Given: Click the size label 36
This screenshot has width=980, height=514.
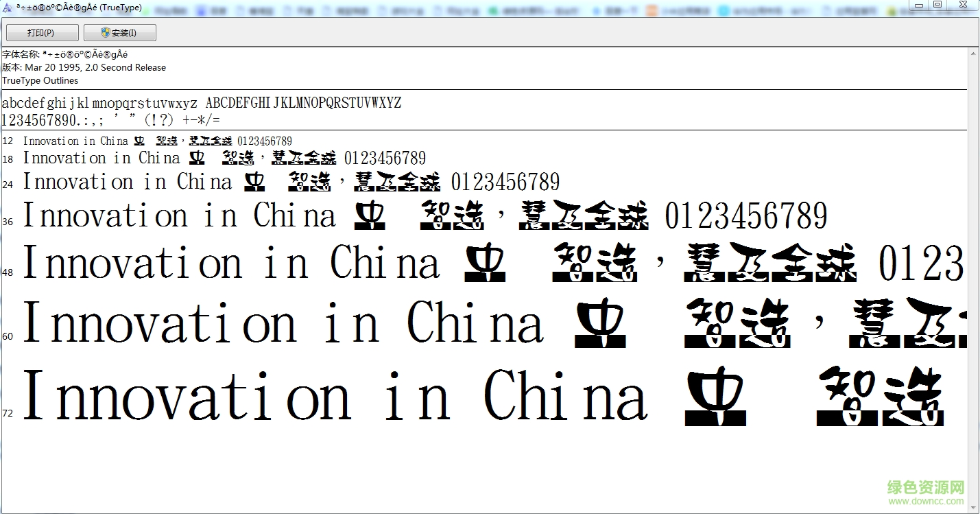Looking at the screenshot, I should pyautogui.click(x=8, y=222).
